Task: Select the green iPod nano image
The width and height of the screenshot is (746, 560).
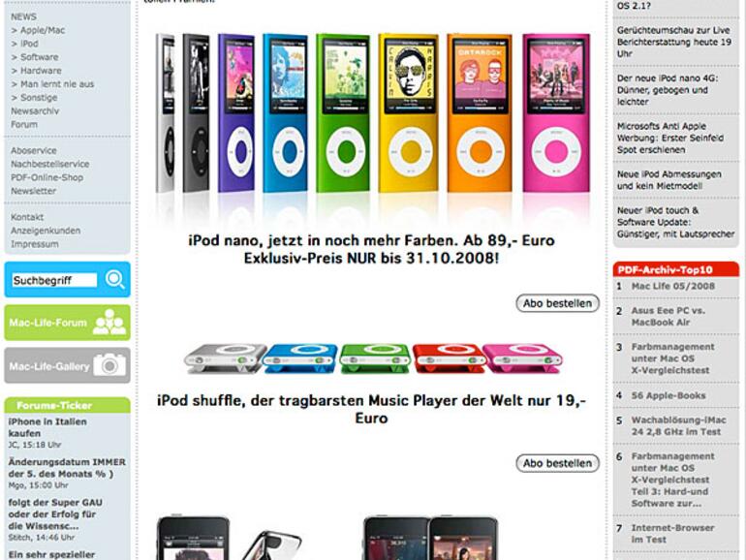Action: (x=344, y=112)
